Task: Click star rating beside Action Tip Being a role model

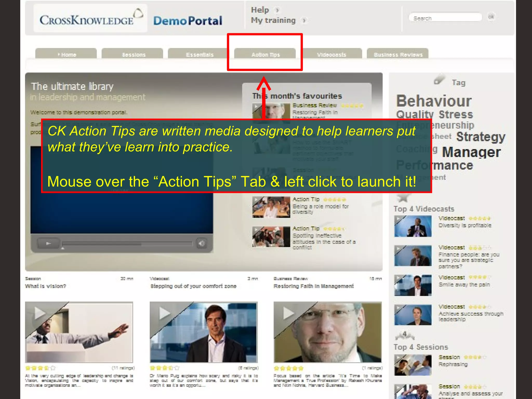Action: (x=335, y=199)
